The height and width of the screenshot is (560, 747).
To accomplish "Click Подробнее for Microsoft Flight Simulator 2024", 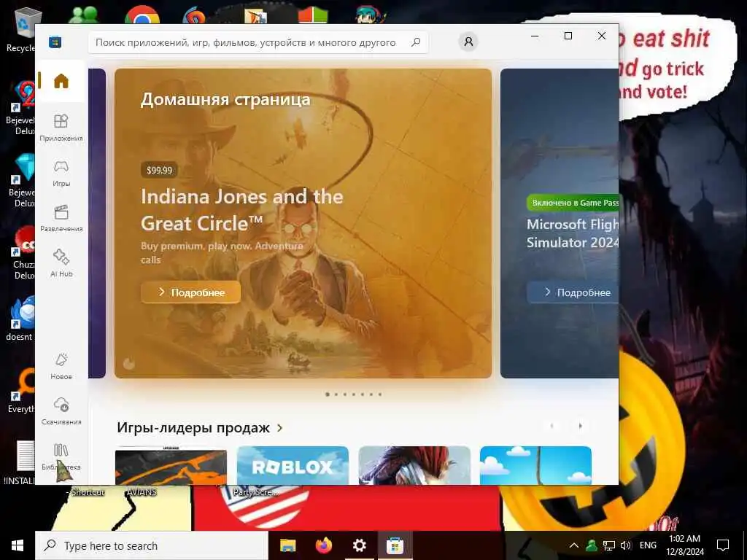I will pos(573,292).
